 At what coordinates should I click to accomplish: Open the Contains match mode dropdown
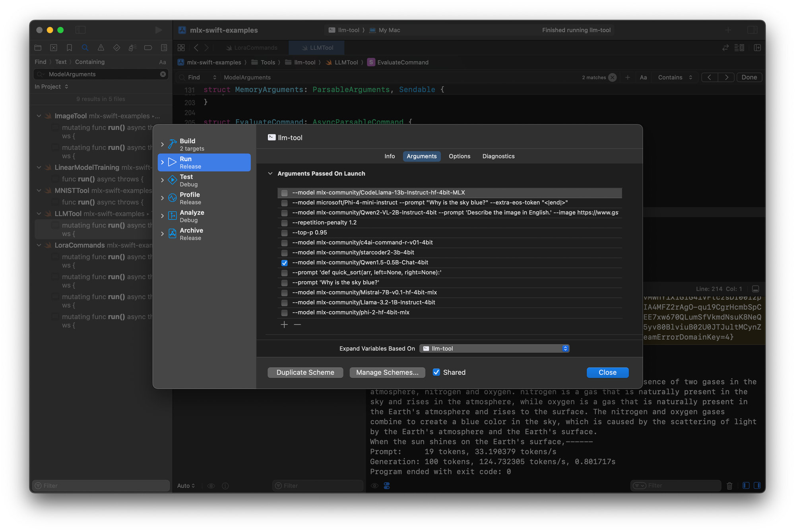point(675,77)
